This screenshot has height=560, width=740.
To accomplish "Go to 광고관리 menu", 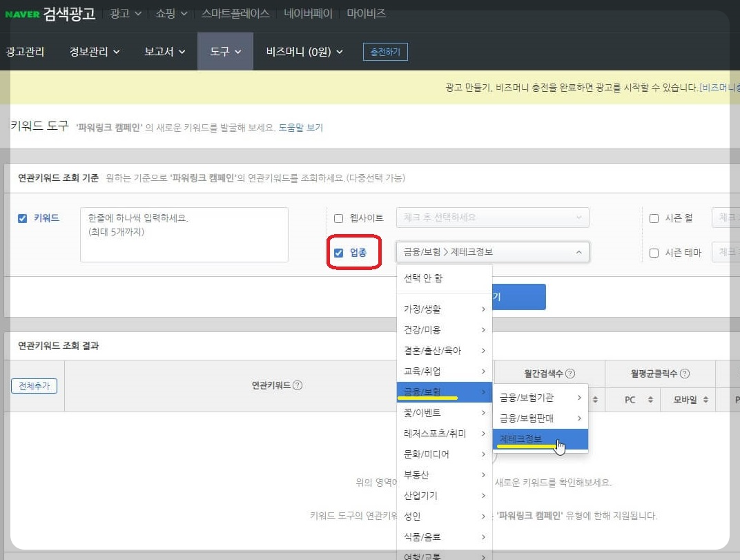I will point(25,52).
